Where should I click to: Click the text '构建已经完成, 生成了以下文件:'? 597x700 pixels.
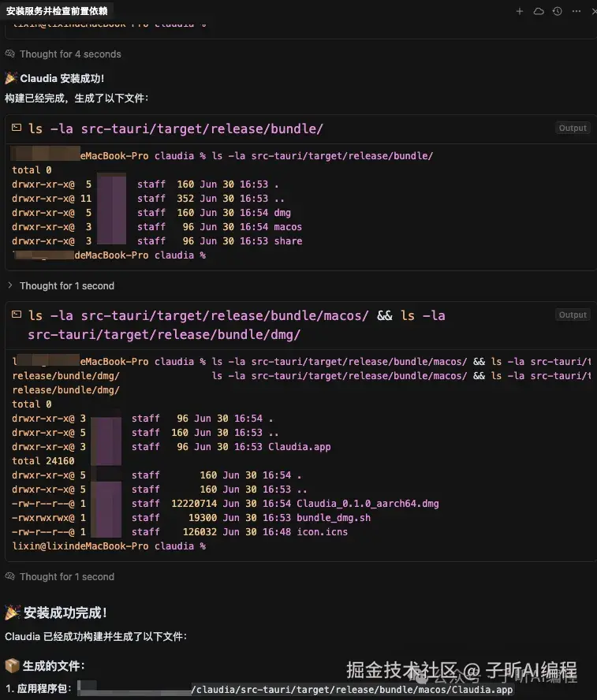(x=76, y=99)
